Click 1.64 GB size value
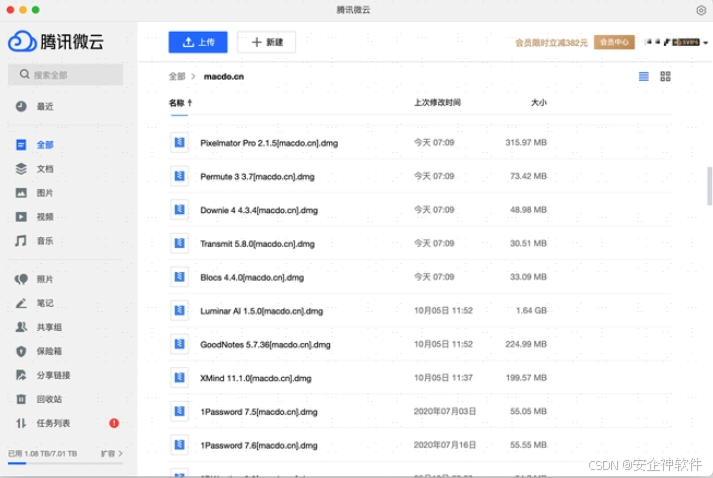Image resolution: width=713 pixels, height=478 pixels. pyautogui.click(x=531, y=311)
